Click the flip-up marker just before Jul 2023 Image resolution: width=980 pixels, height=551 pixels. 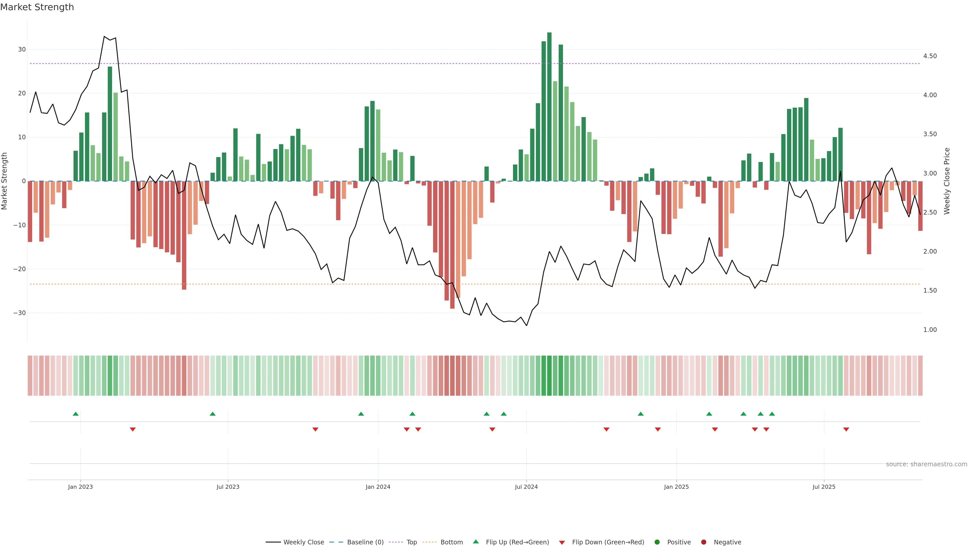213,414
